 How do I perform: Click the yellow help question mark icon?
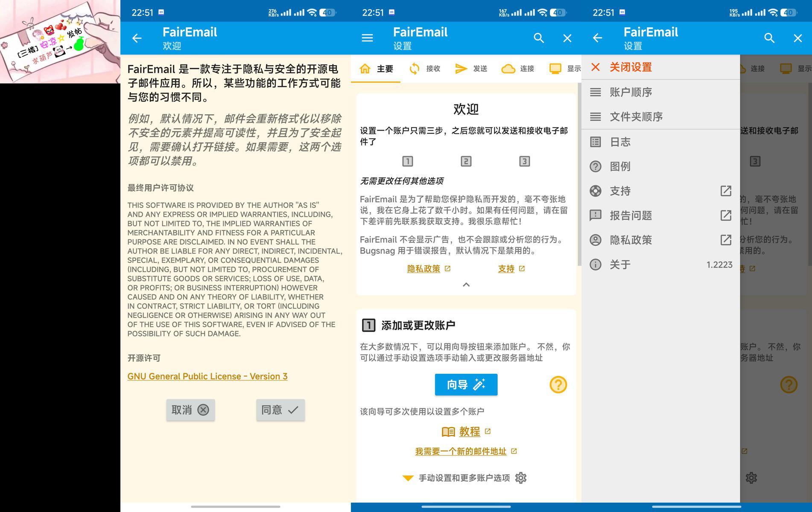(558, 384)
